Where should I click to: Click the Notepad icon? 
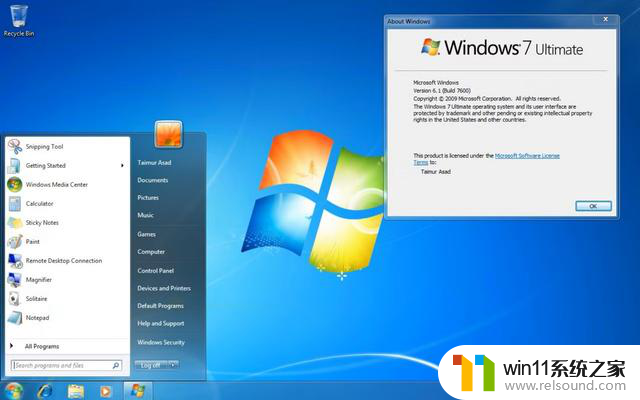pyautogui.click(x=15, y=318)
